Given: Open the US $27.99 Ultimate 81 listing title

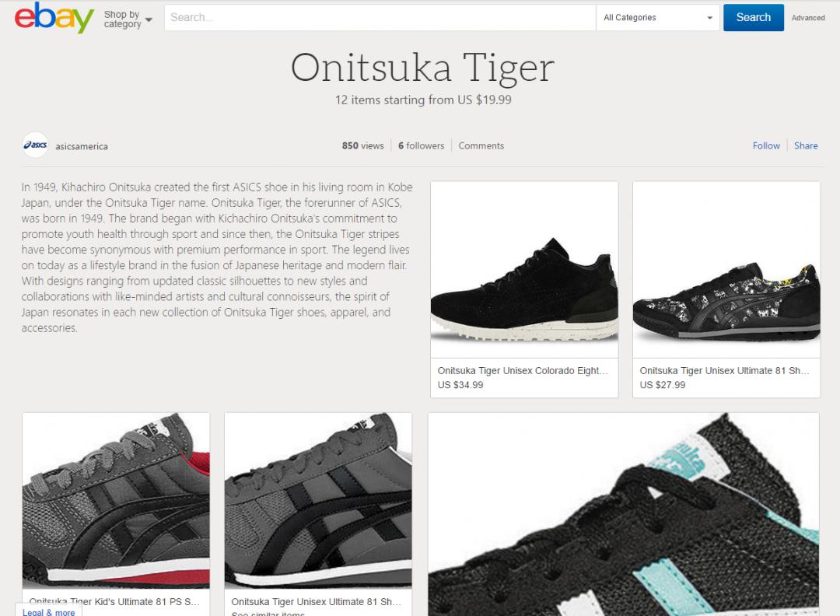Looking at the screenshot, I should (724, 371).
